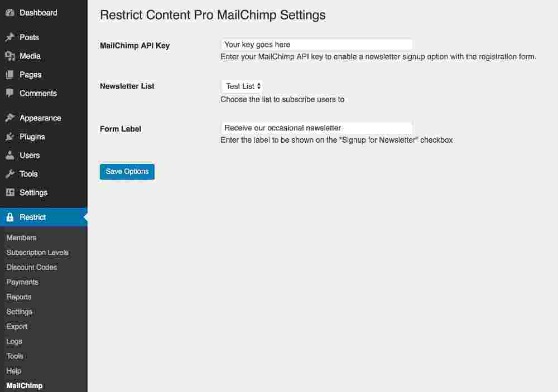Open Restrict submenu Tools link
The image size is (558, 392).
(x=15, y=356)
